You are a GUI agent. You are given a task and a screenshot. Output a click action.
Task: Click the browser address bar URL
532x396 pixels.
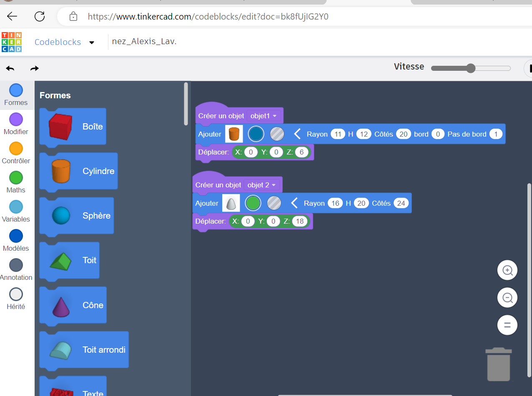point(208,17)
